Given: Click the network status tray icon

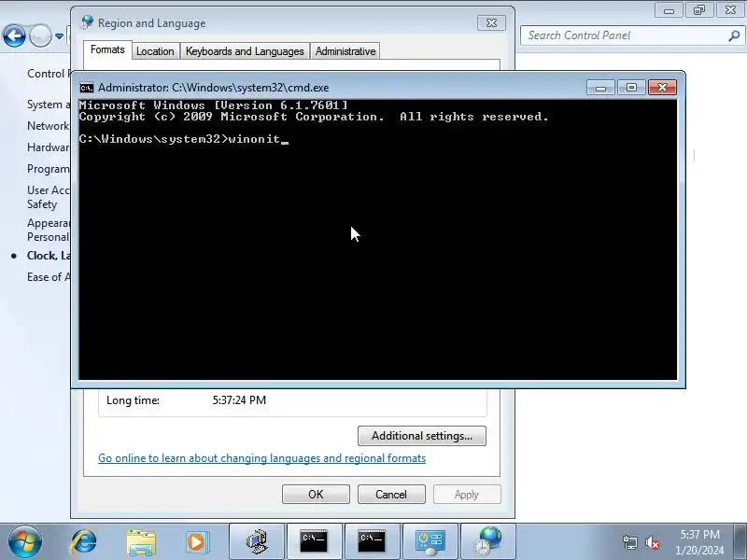Looking at the screenshot, I should click(x=629, y=542).
